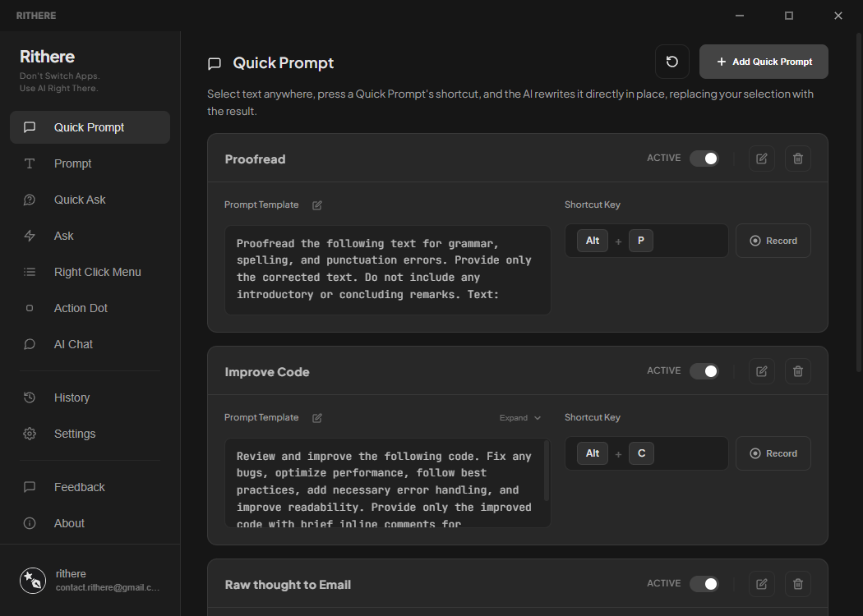Click edit icon in Raw thought to Email header

(762, 584)
